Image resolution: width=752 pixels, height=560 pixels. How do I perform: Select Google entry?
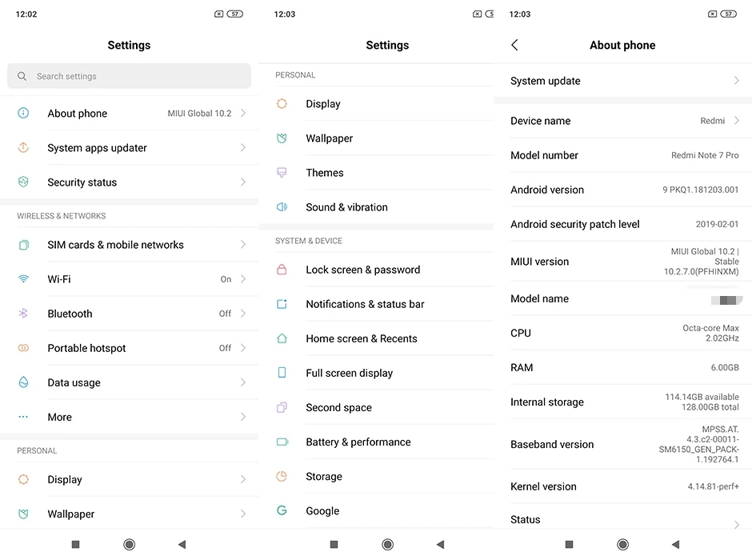(x=376, y=511)
